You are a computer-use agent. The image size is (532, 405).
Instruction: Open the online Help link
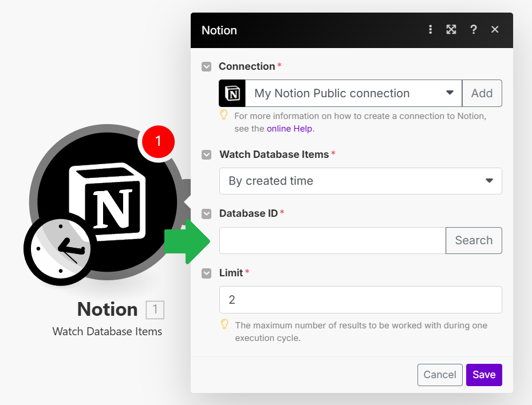(x=289, y=129)
